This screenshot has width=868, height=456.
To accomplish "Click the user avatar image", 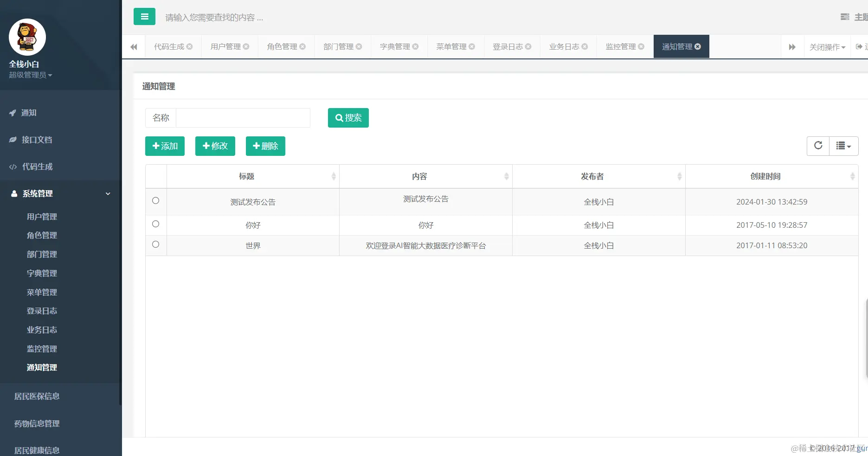I will [x=27, y=37].
